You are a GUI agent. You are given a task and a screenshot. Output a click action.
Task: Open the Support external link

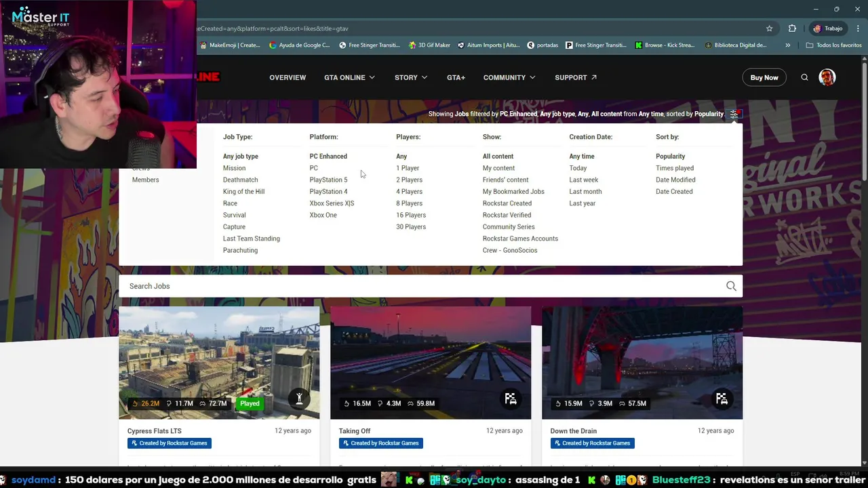coord(576,77)
